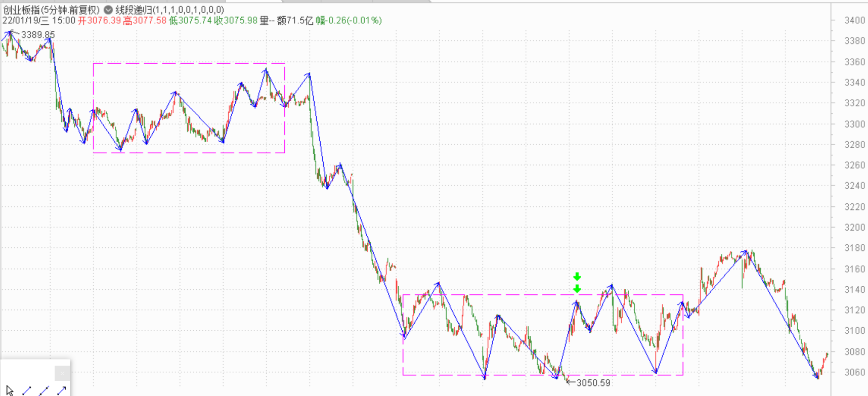The width and height of the screenshot is (868, 396).
Task: Click the lower green down-arrow signal marker
Action: click(x=577, y=289)
